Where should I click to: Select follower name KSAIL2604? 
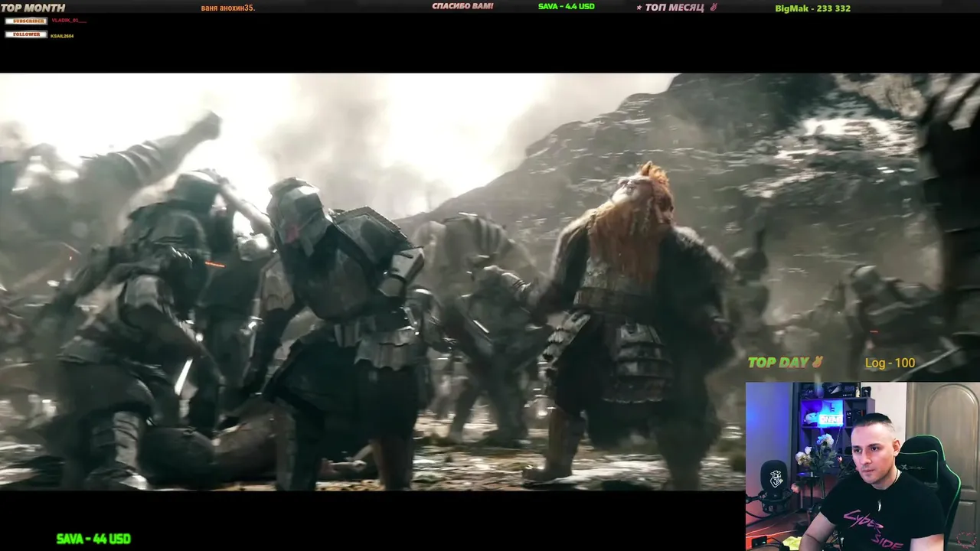(x=63, y=35)
